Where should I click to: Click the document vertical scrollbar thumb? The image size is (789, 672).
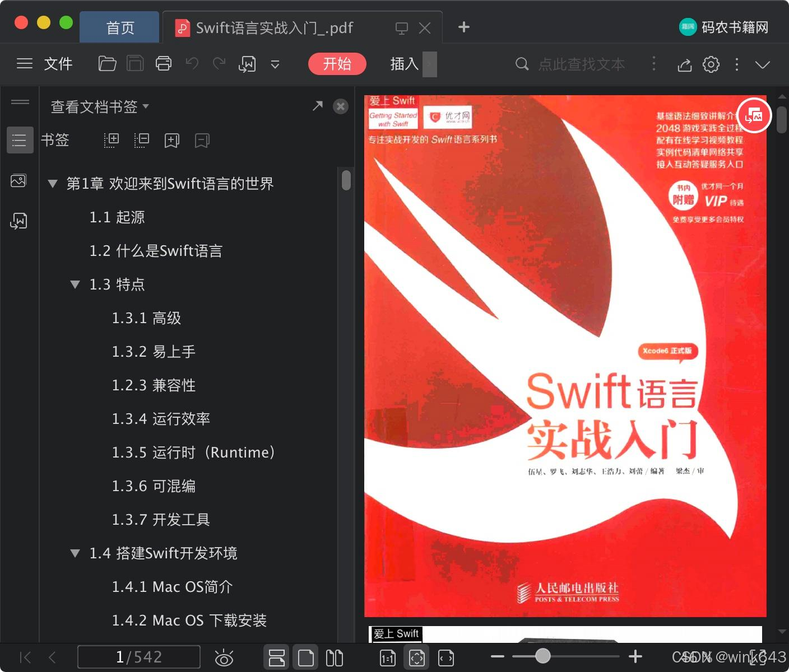pos(782,119)
